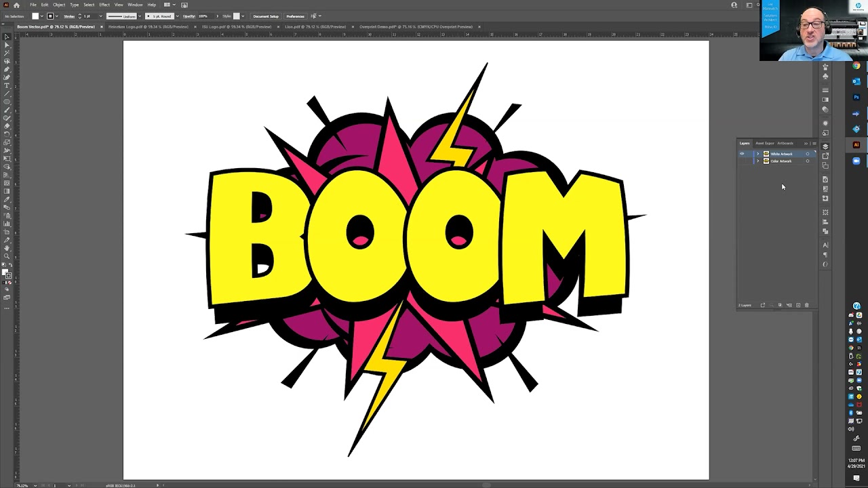
Task: Select the Eyedropper tool
Action: tap(7, 201)
